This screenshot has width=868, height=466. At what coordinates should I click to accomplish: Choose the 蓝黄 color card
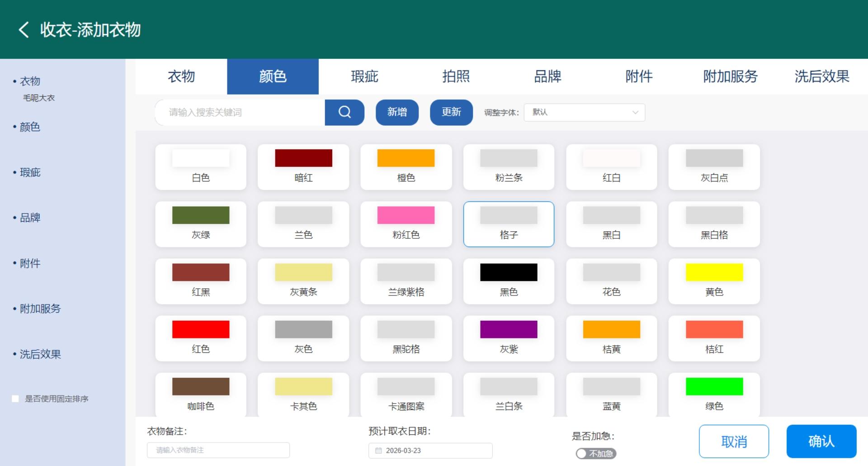click(611, 395)
